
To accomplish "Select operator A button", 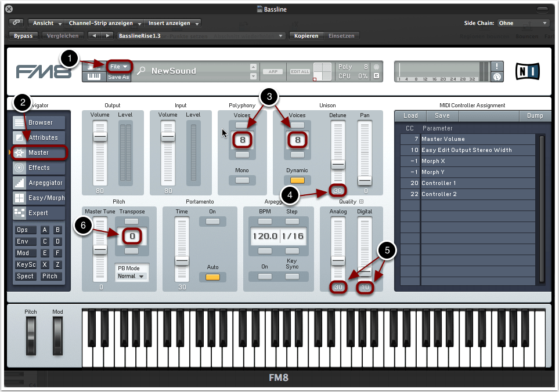I will pyautogui.click(x=45, y=230).
